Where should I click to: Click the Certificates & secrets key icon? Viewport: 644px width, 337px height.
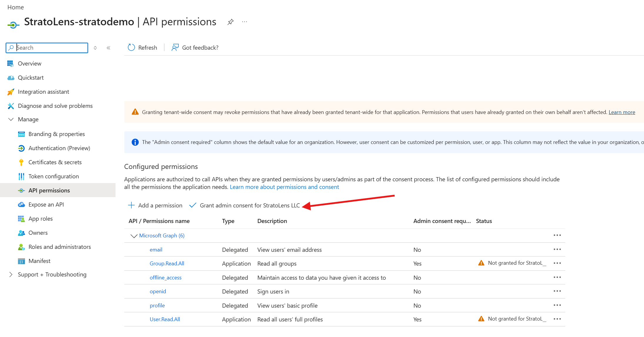coord(21,162)
